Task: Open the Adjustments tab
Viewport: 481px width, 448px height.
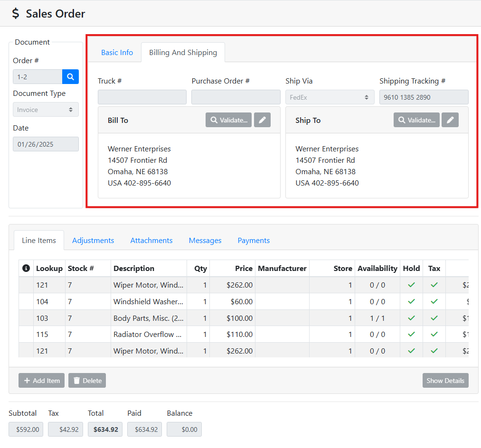Action: [93, 241]
